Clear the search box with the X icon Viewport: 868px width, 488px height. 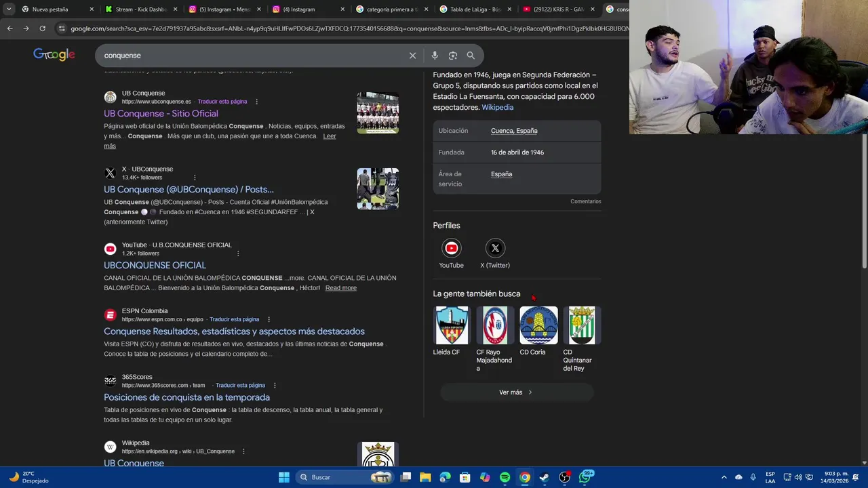coord(412,56)
